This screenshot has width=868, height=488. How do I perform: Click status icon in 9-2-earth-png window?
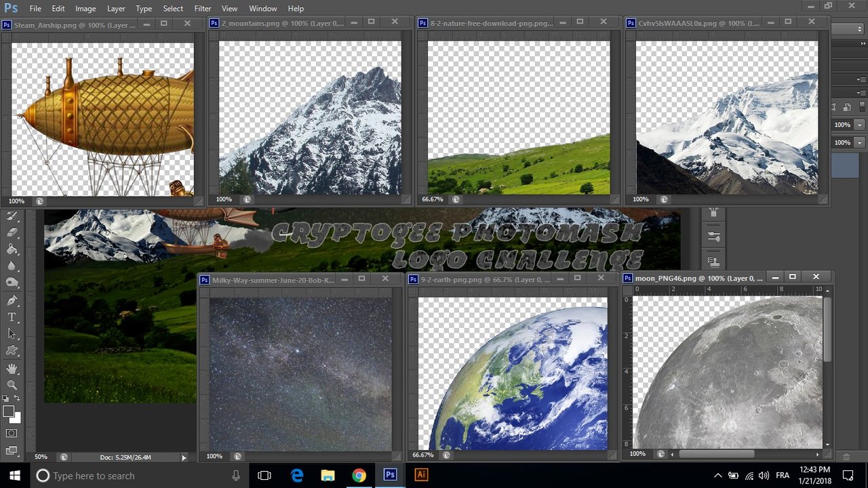(446, 455)
